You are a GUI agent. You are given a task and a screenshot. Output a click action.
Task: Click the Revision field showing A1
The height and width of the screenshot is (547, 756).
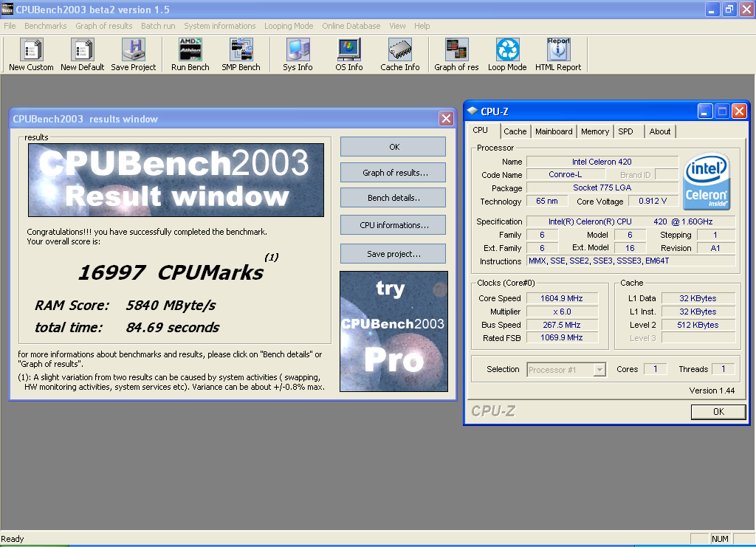(715, 248)
